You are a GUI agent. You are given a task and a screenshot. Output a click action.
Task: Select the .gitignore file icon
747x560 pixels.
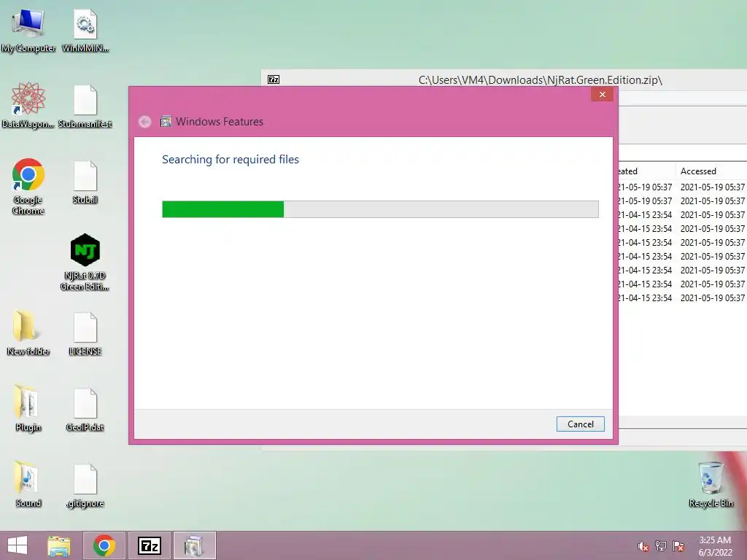click(85, 485)
